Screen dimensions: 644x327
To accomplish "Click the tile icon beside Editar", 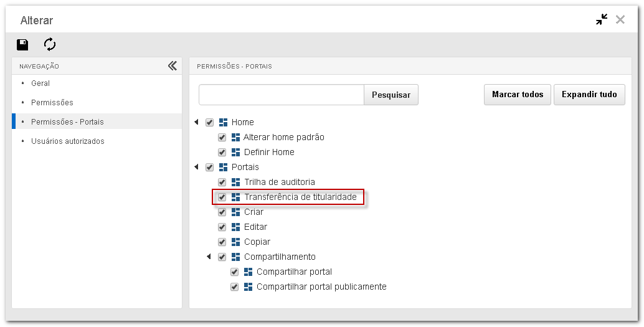I will pos(236,227).
